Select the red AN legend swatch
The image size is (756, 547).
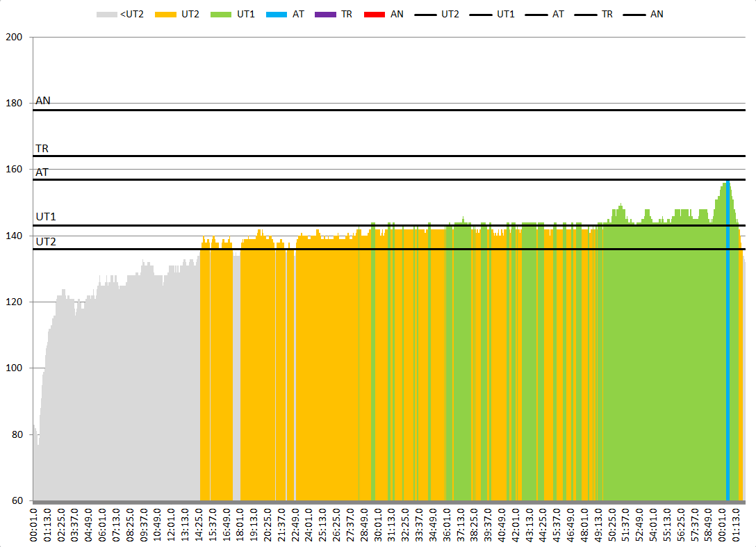[375, 14]
